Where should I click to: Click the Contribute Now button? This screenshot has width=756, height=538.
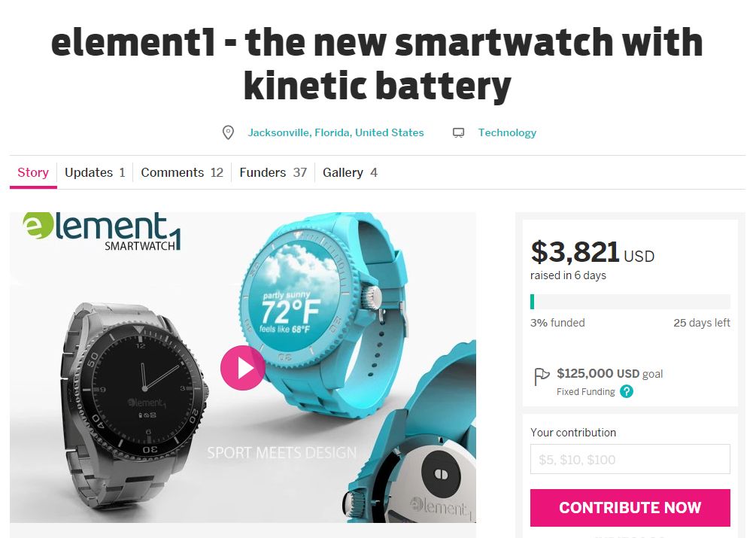(x=630, y=508)
